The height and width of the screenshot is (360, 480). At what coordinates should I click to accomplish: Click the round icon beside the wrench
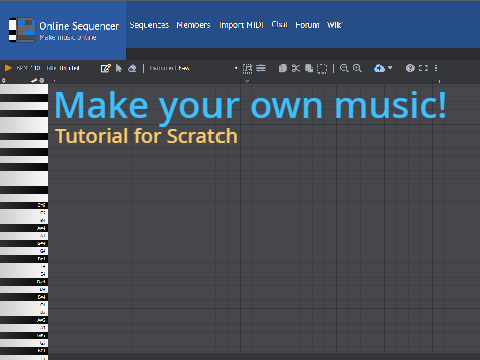coord(42,80)
